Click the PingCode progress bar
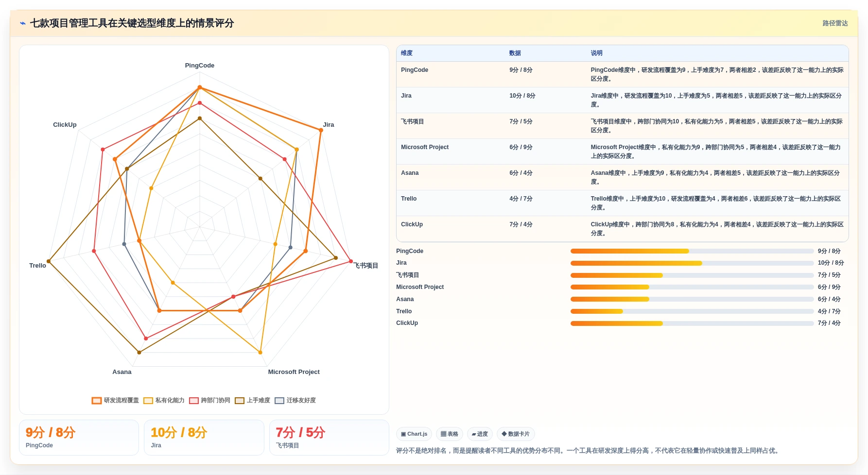 [692, 251]
